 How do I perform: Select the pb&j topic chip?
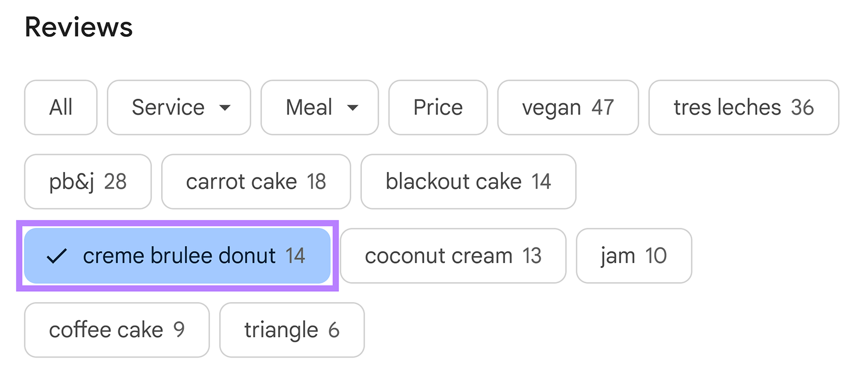point(87,181)
